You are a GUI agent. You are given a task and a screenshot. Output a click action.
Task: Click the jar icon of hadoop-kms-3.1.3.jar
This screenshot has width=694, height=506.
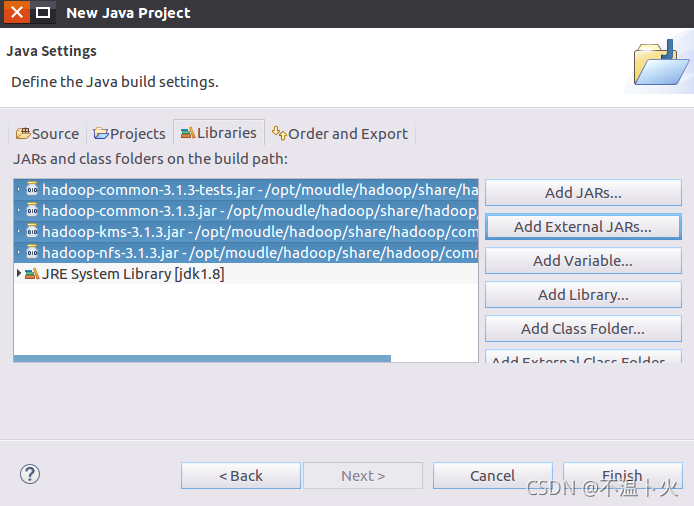(32, 231)
